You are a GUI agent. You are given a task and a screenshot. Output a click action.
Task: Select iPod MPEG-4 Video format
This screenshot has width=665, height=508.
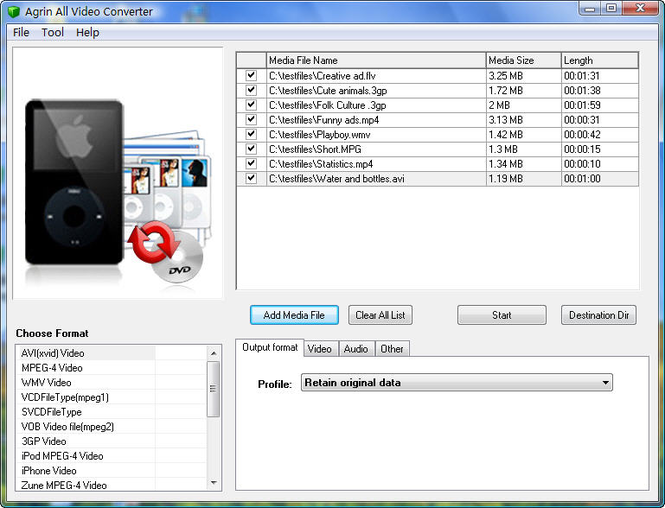tap(111, 456)
